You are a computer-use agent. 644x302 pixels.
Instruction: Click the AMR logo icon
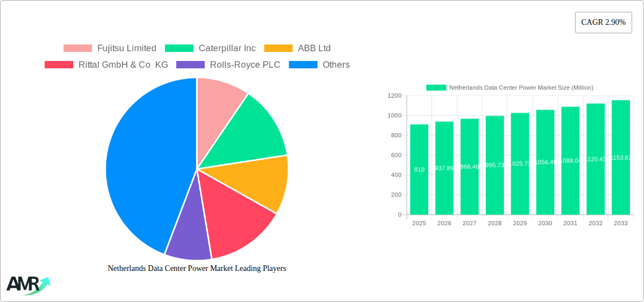28,285
